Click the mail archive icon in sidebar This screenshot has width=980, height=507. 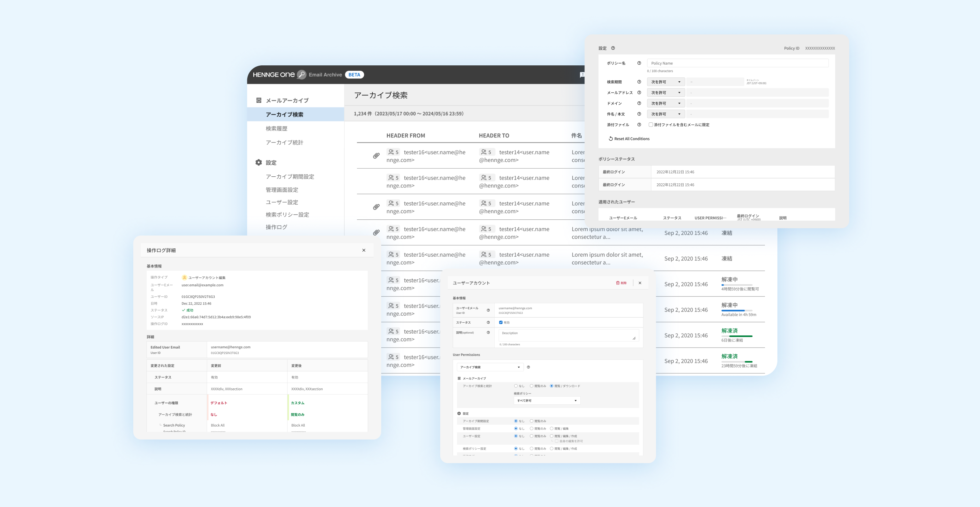coord(259,100)
